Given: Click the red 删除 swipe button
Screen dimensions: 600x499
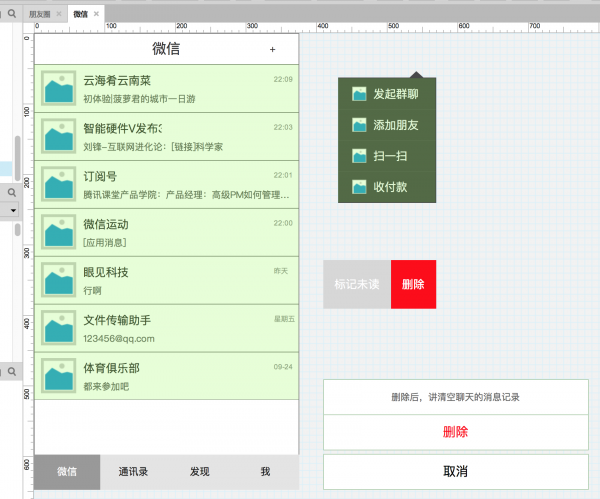Looking at the screenshot, I should tap(413, 284).
